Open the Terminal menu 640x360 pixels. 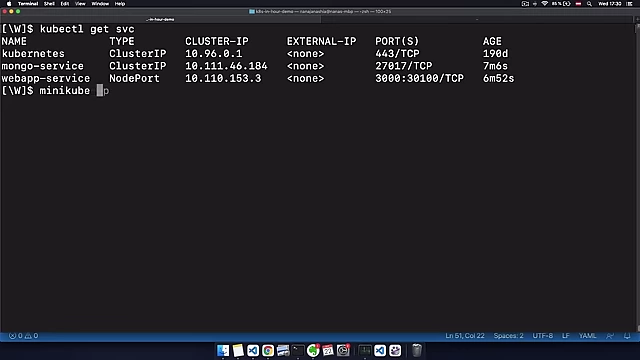[x=28, y=4]
